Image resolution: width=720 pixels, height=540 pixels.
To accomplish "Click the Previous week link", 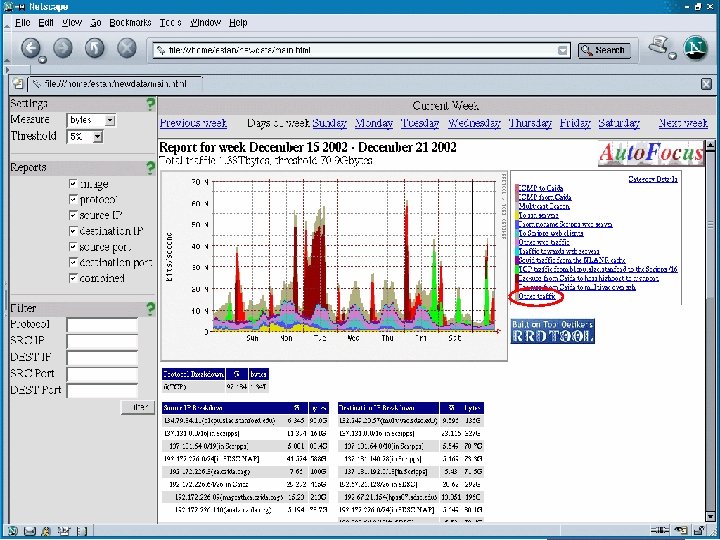I will [x=193, y=123].
